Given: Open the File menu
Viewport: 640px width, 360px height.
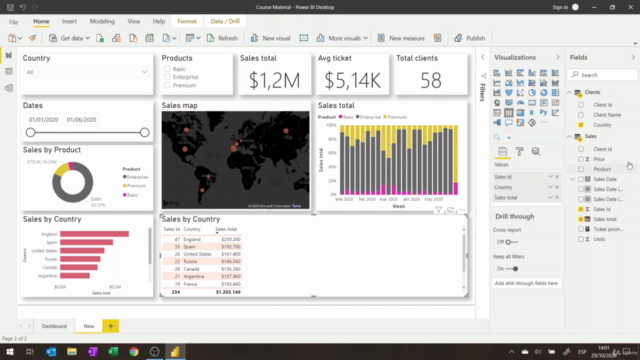Looking at the screenshot, I should click(x=13, y=22).
